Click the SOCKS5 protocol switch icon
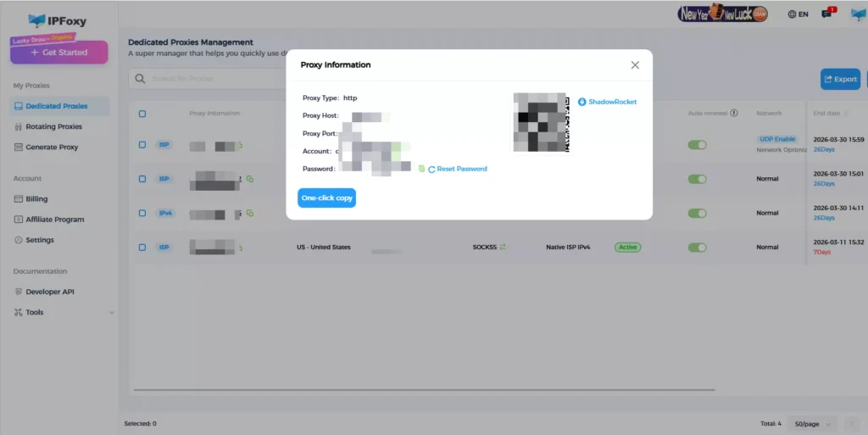This screenshot has height=435, width=868. point(503,248)
